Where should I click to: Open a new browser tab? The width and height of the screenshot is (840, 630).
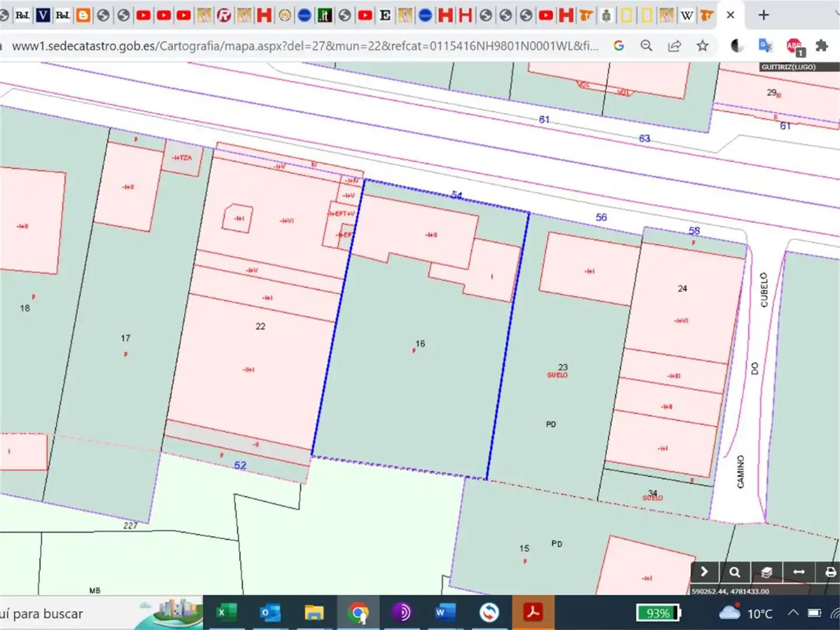click(764, 15)
